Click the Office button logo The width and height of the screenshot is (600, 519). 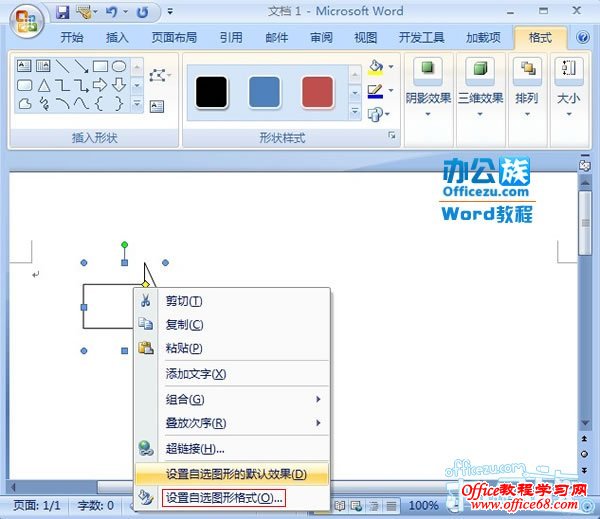point(27,21)
